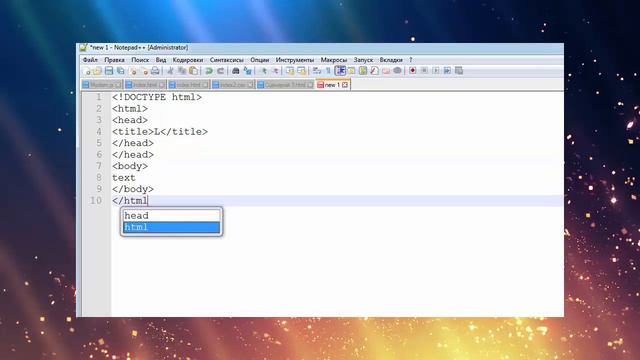The width and height of the screenshot is (640, 360).
Task: Click the Replace toolbar icon
Action: coord(247,71)
